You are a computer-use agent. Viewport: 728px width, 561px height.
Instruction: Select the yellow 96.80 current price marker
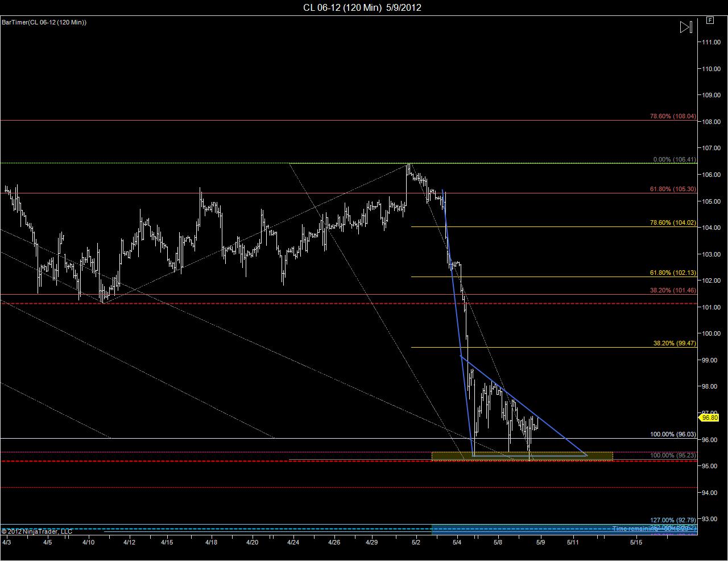click(x=710, y=418)
